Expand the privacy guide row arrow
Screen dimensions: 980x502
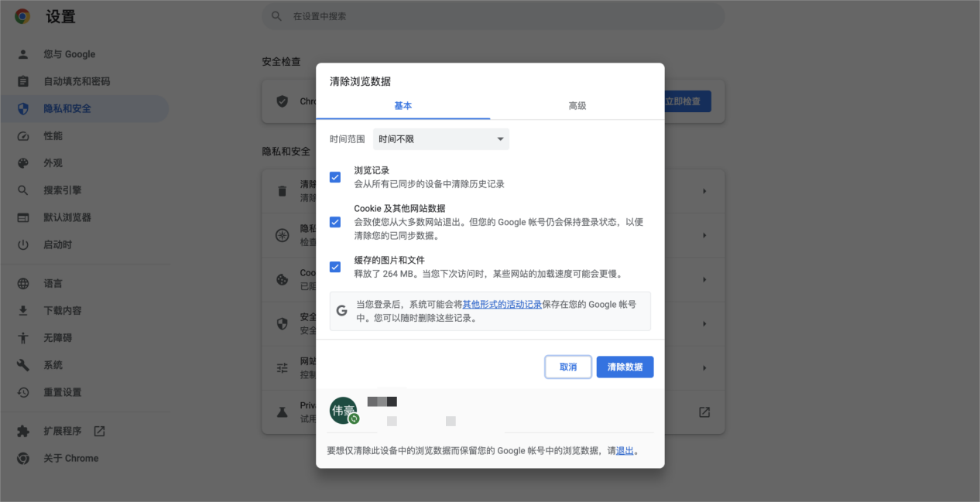pyautogui.click(x=704, y=235)
